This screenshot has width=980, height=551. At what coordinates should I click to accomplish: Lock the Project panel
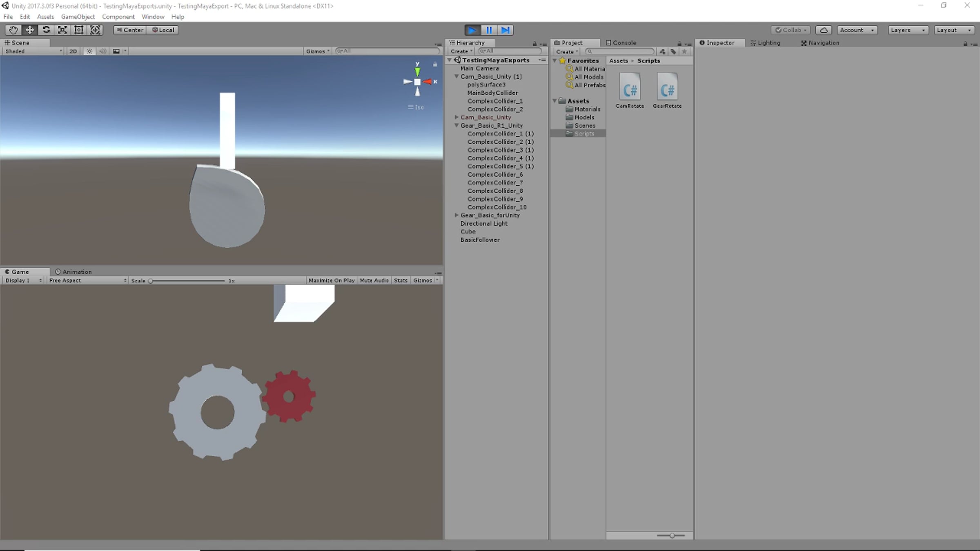(679, 43)
